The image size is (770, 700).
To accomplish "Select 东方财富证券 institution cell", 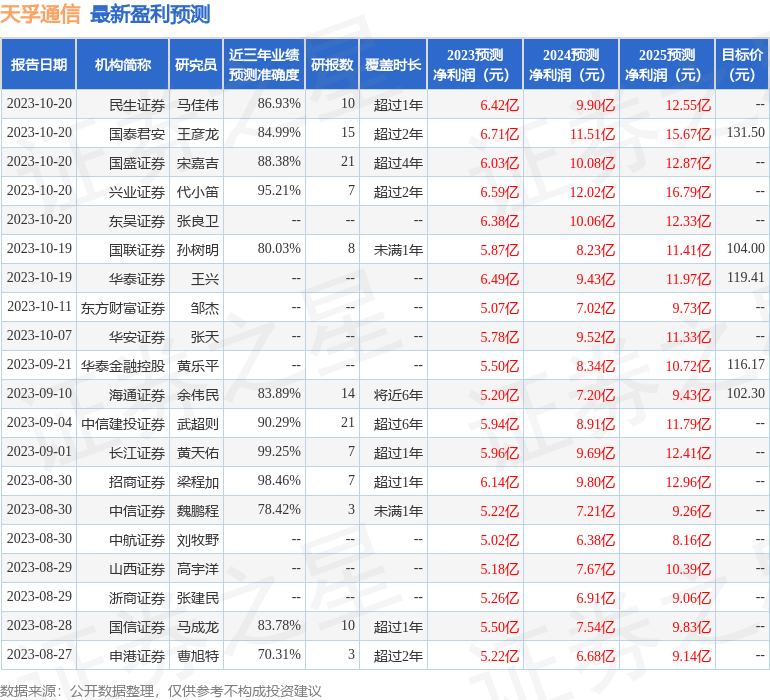I will pos(123,308).
